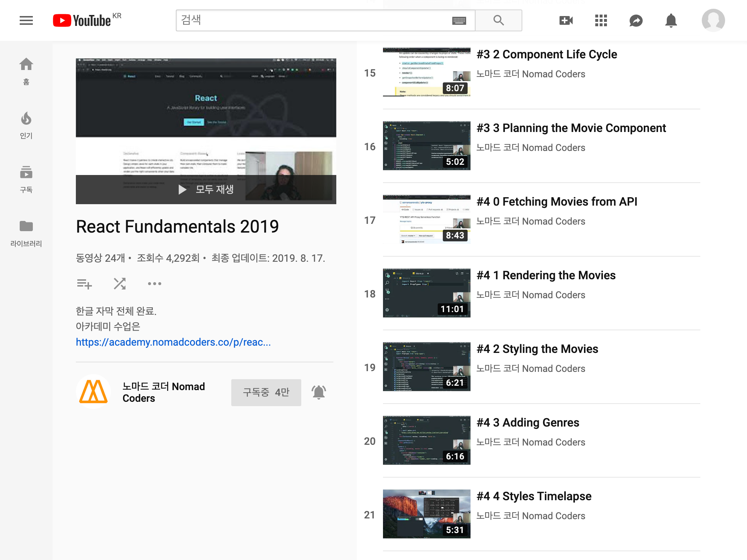The image size is (747, 560).
Task: Click the 구독중 subscribed button
Action: 266,392
